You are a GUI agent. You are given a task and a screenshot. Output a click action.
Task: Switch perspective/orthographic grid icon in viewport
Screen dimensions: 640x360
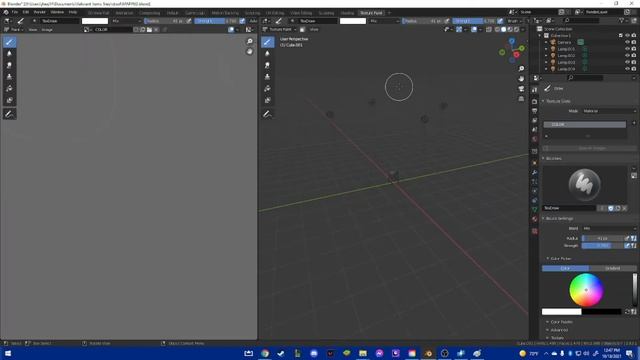tap(521, 99)
